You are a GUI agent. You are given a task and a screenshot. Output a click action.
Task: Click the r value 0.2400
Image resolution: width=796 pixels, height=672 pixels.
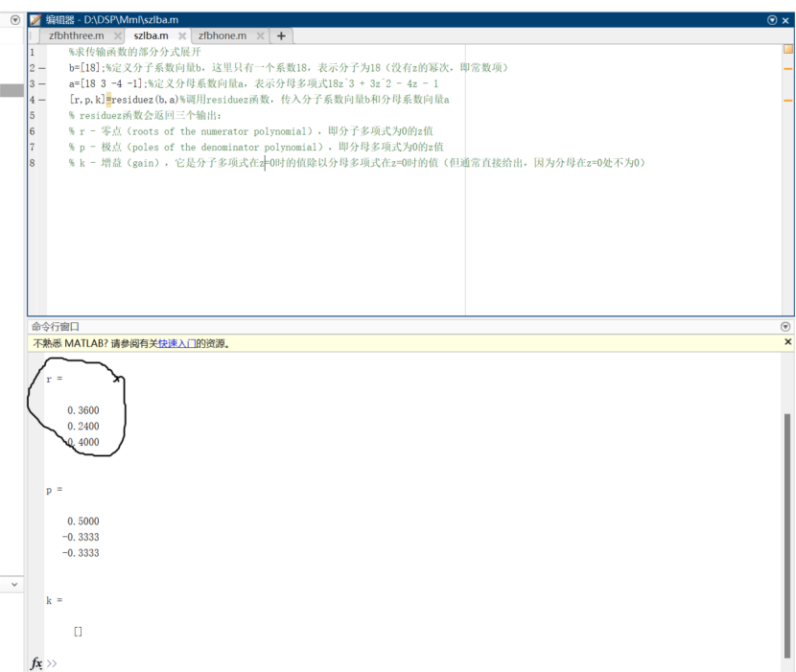click(83, 427)
